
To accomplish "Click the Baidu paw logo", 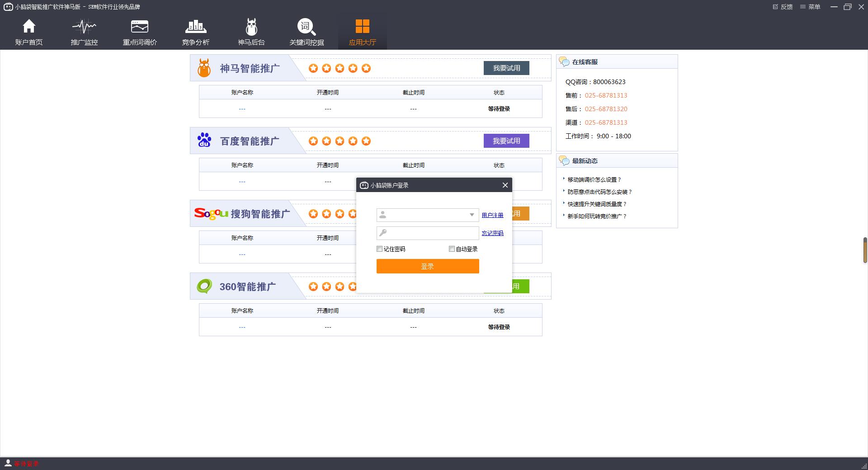I will click(x=204, y=140).
